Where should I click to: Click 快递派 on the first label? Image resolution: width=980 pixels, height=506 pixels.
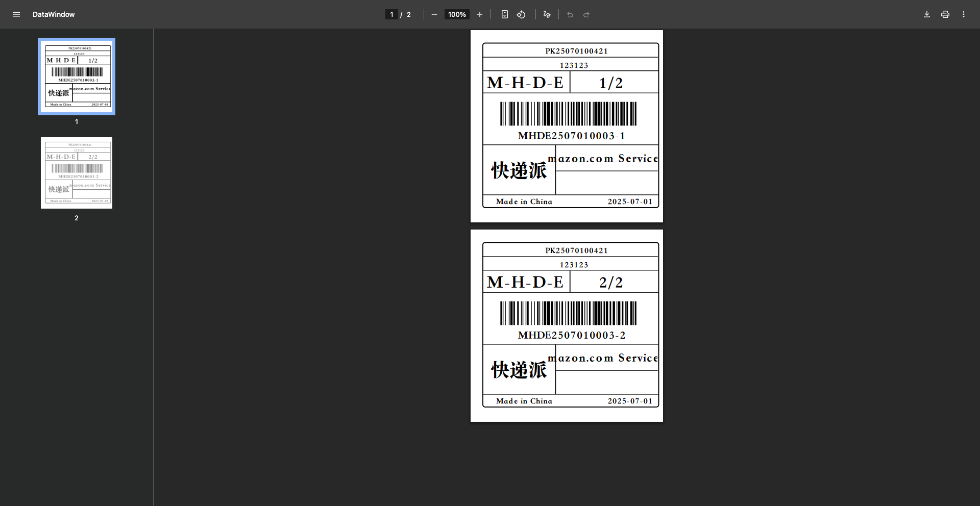coord(519,170)
